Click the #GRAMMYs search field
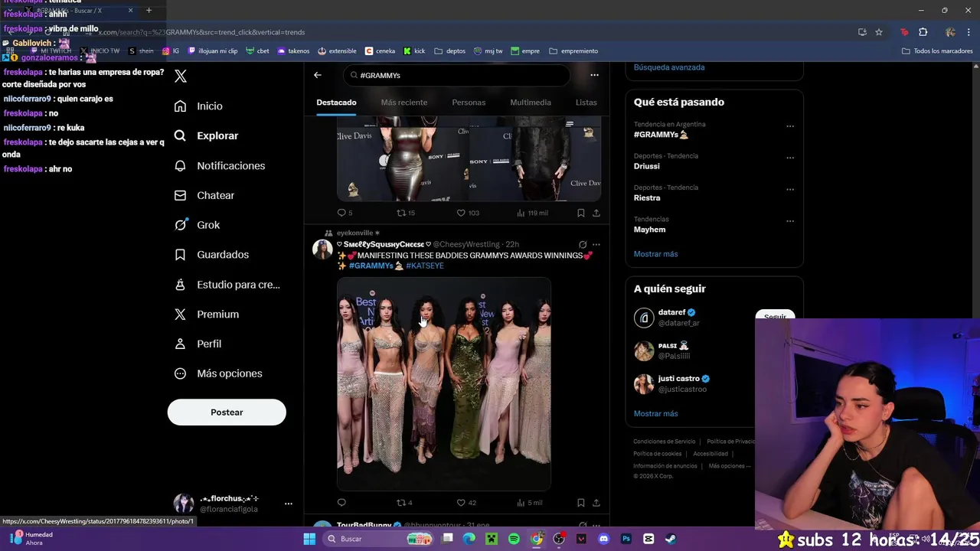980x551 pixels. pyautogui.click(x=456, y=75)
